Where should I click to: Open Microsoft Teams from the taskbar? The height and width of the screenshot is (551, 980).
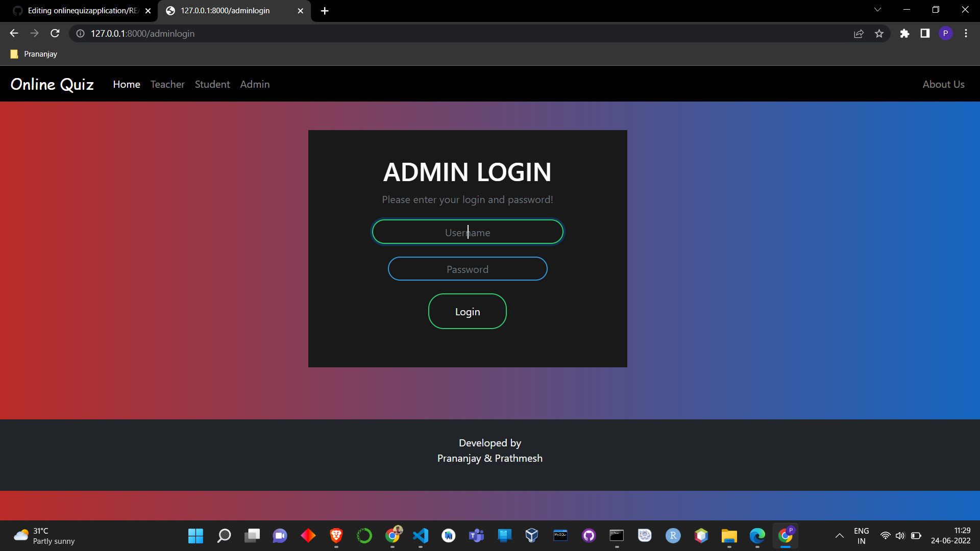pyautogui.click(x=476, y=536)
